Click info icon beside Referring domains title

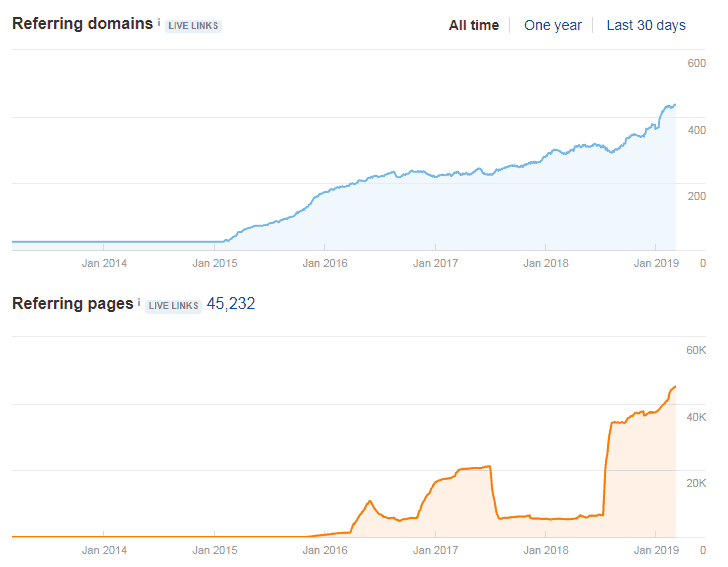159,21
